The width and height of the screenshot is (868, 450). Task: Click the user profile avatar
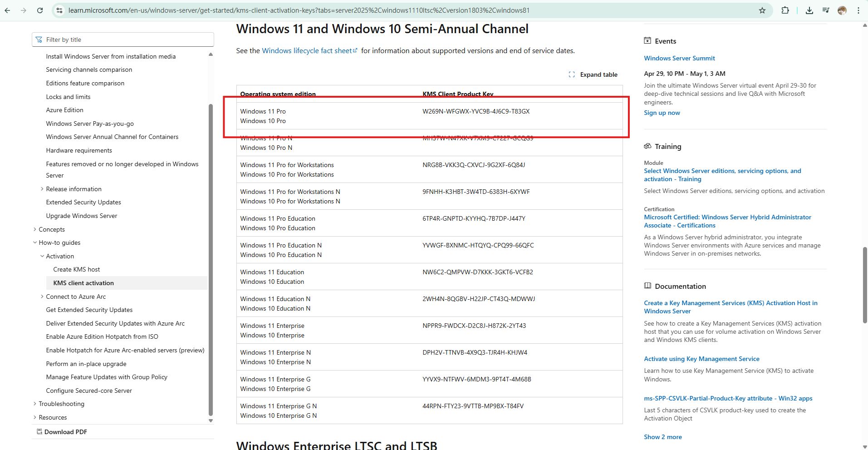(x=842, y=10)
